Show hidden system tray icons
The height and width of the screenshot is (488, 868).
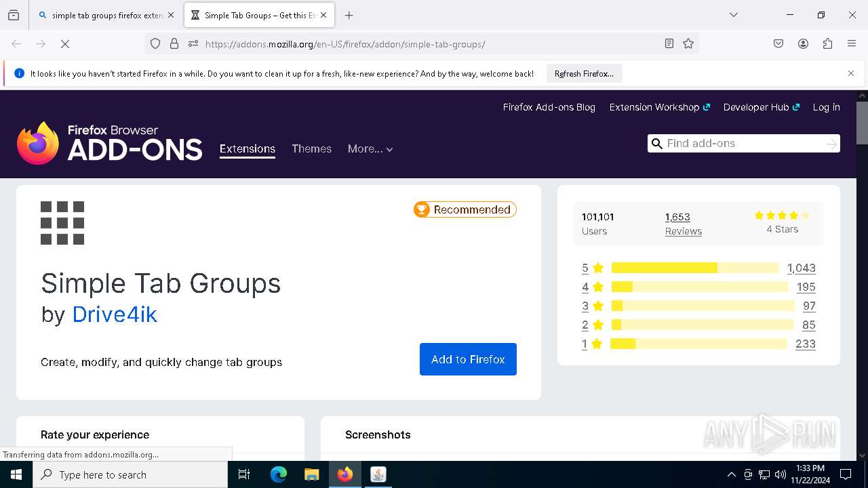(731, 474)
